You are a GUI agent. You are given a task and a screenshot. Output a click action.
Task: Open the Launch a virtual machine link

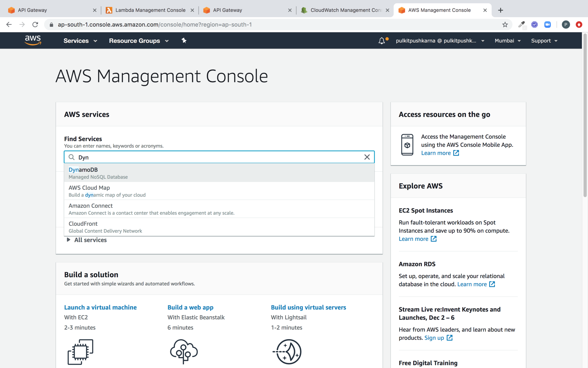pos(100,307)
